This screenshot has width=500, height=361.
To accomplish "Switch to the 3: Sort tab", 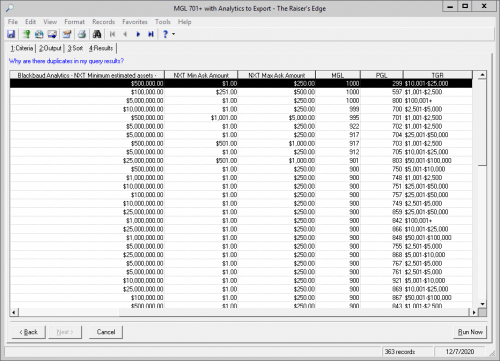I will (x=75, y=48).
